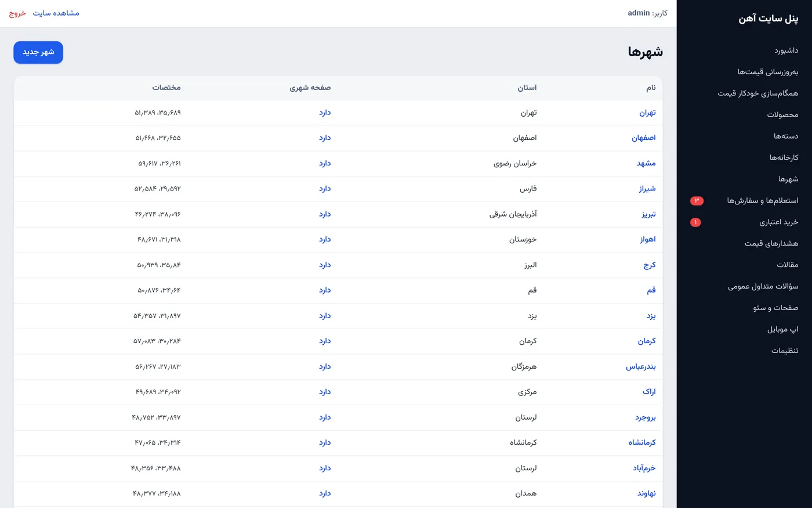Click دارد link in شیراز row
Viewport: 812px width, 508px height.
(325, 189)
